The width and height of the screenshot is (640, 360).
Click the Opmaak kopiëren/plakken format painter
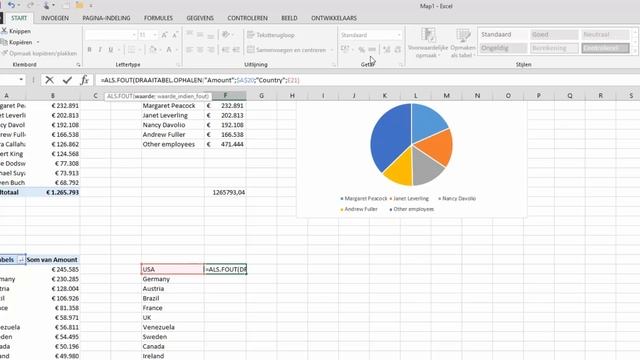[x=39, y=53]
